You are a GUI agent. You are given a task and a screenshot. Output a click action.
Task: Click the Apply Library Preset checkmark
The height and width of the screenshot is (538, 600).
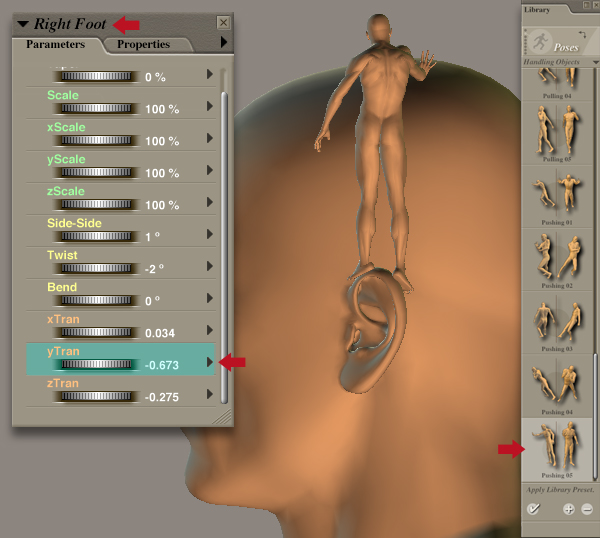(533, 509)
